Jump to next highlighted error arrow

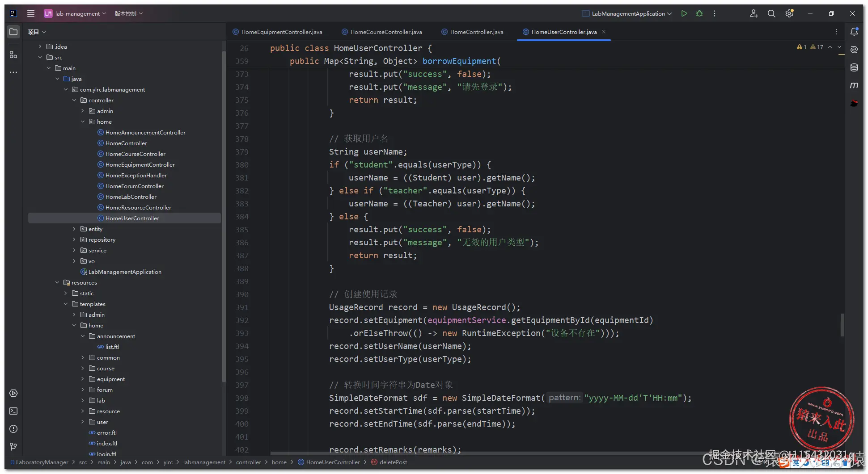(x=839, y=47)
